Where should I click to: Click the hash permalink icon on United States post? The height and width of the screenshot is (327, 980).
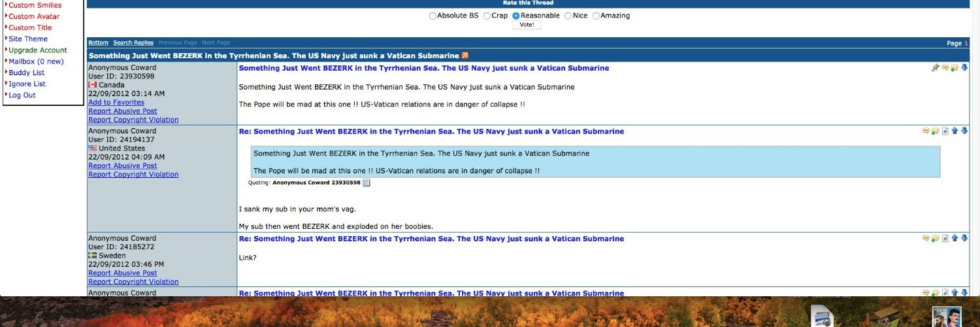point(945,131)
